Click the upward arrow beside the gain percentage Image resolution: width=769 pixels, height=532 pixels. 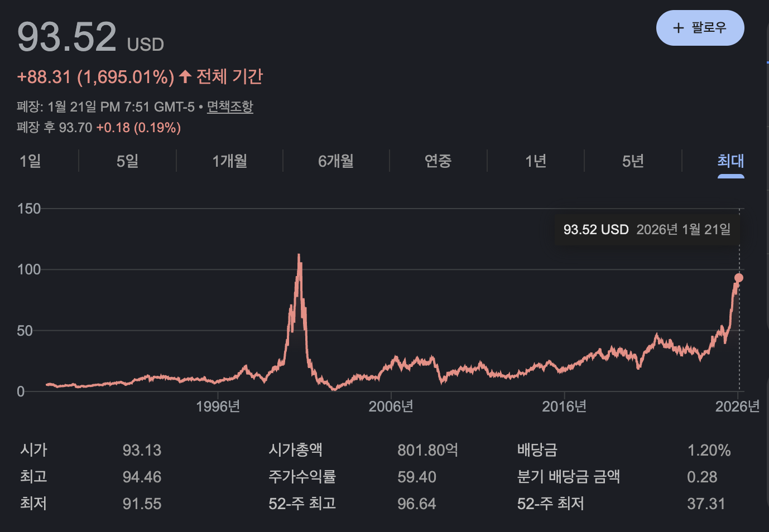coord(185,76)
